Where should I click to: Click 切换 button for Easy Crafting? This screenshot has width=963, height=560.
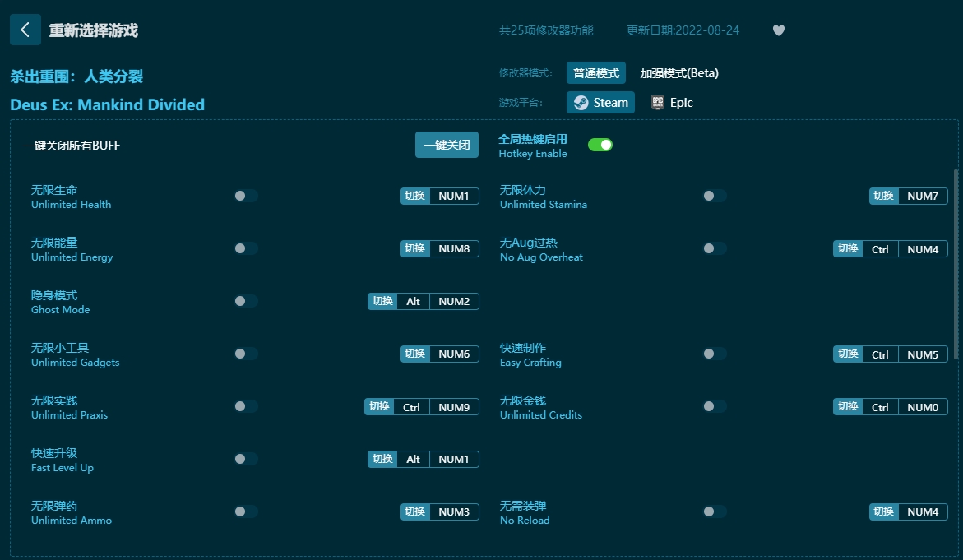click(x=848, y=354)
